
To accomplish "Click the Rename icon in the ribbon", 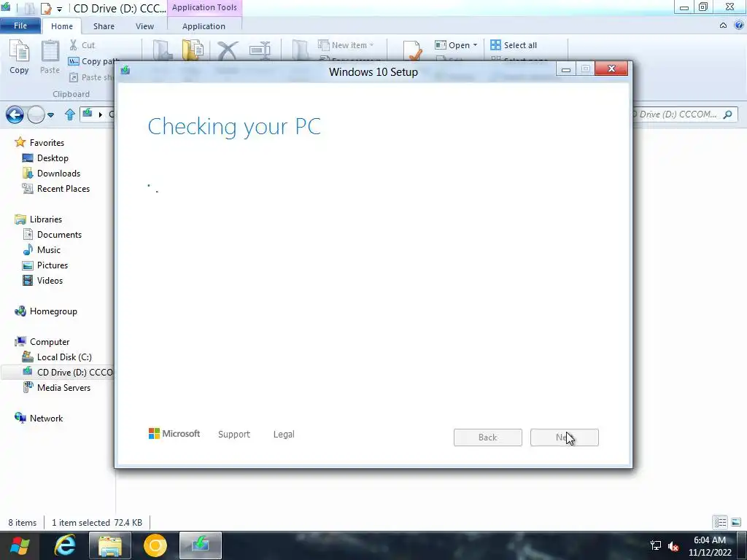I will pos(260,50).
